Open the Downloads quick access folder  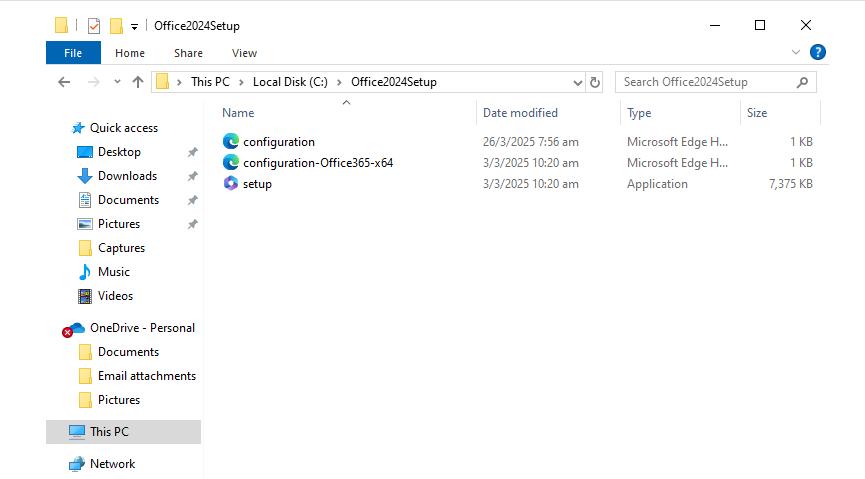pos(127,176)
